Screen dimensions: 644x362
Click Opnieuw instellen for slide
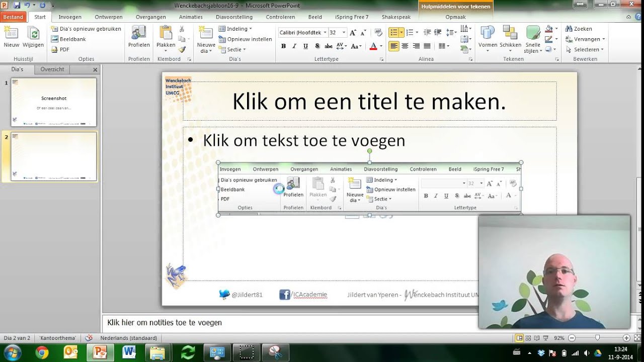pyautogui.click(x=245, y=39)
